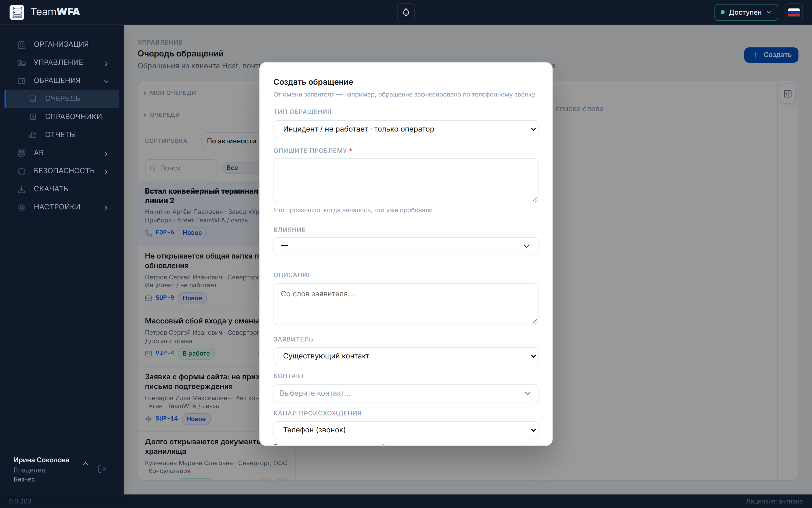Open the Тип обращения dropdown
Image resolution: width=812 pixels, height=508 pixels.
tap(406, 129)
